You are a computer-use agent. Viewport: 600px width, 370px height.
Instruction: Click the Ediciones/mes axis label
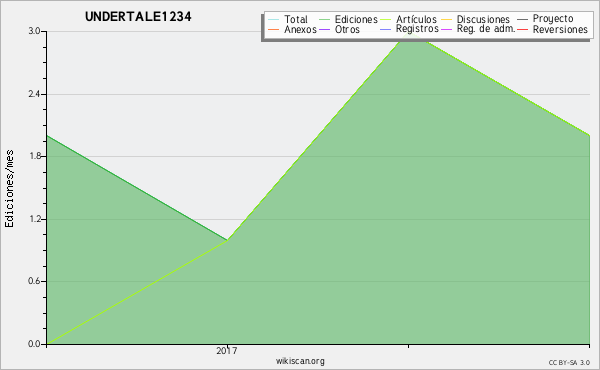pyautogui.click(x=9, y=188)
